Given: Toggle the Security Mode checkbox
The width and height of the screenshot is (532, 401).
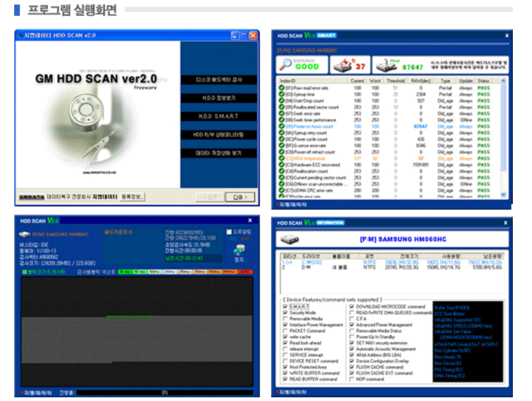Looking at the screenshot, I should [x=285, y=312].
